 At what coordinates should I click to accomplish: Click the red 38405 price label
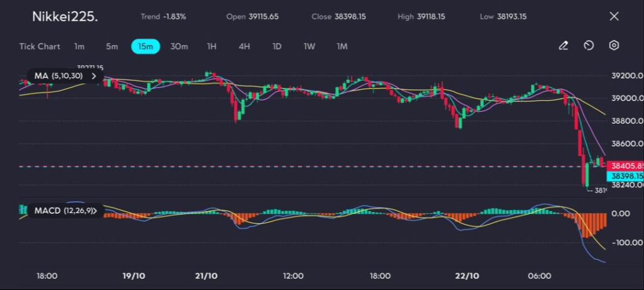pyautogui.click(x=622, y=166)
